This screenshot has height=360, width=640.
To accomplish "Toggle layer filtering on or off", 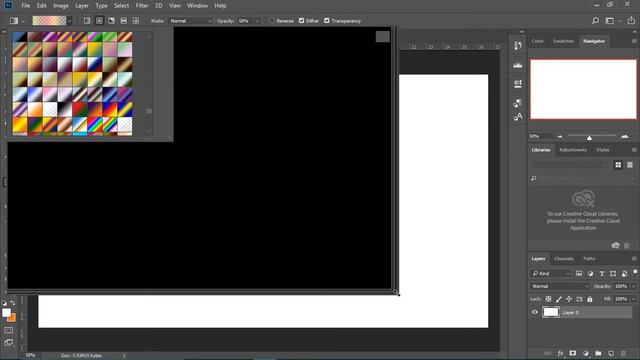I will pos(635,272).
